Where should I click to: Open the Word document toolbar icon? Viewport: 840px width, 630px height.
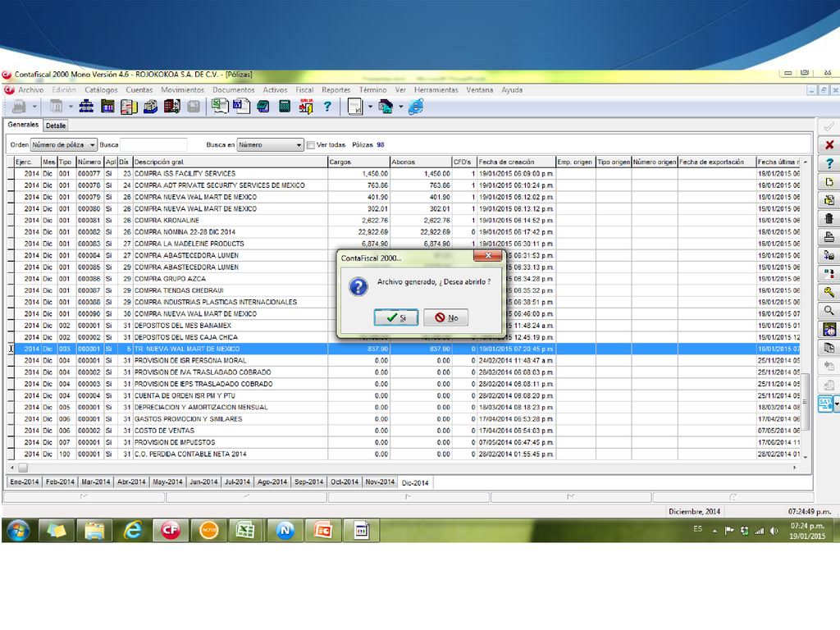tap(241, 107)
